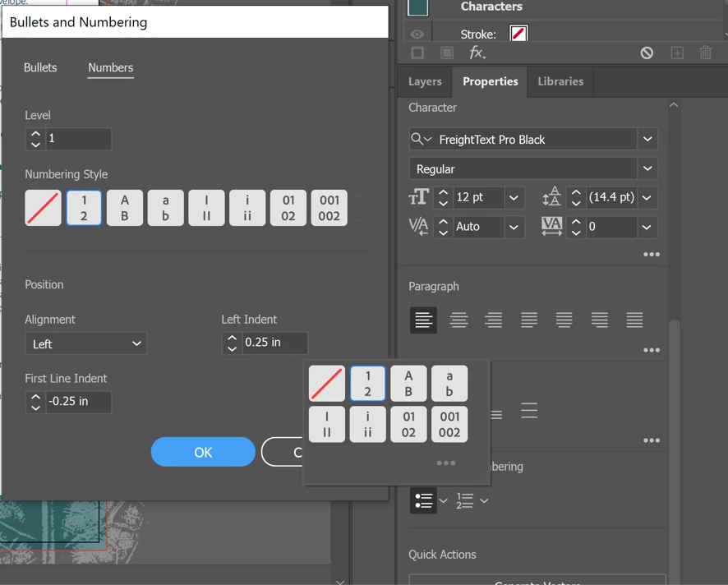Toggle the bulleted list button
The height and width of the screenshot is (585, 728).
[423, 501]
